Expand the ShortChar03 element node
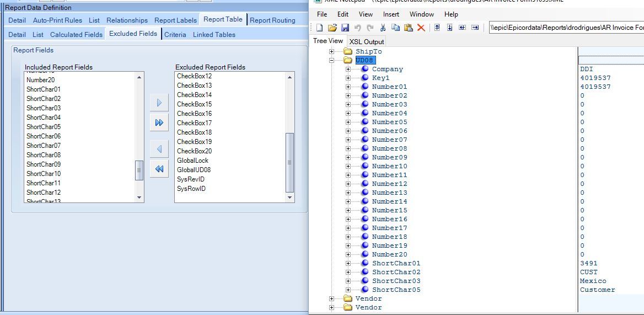Image resolution: width=644 pixels, height=315 pixels. [x=348, y=281]
